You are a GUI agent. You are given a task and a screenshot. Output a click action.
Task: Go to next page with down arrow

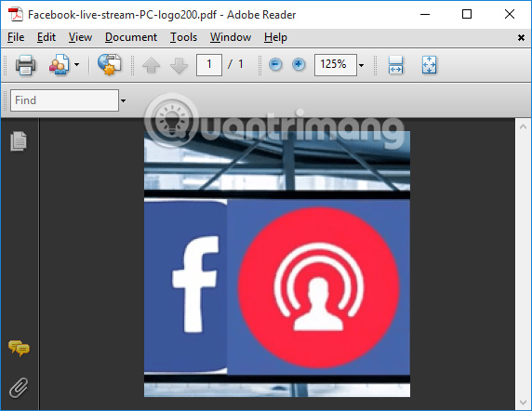tap(179, 65)
